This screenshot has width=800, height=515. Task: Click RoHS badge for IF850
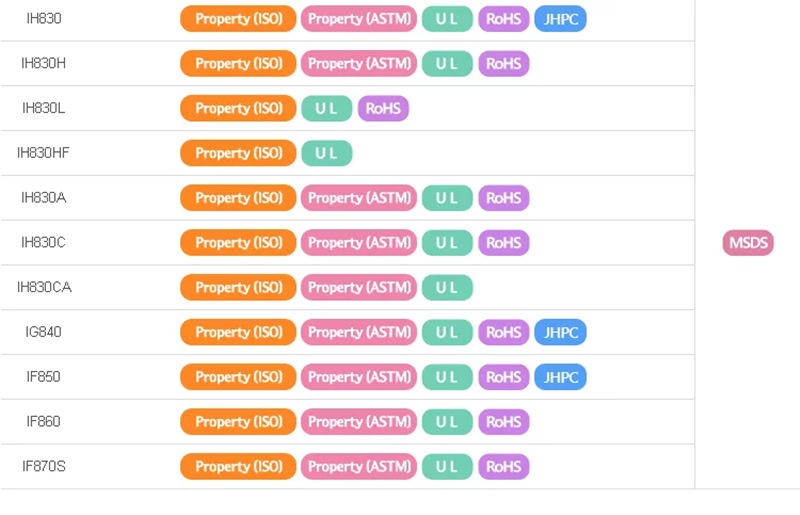(503, 377)
